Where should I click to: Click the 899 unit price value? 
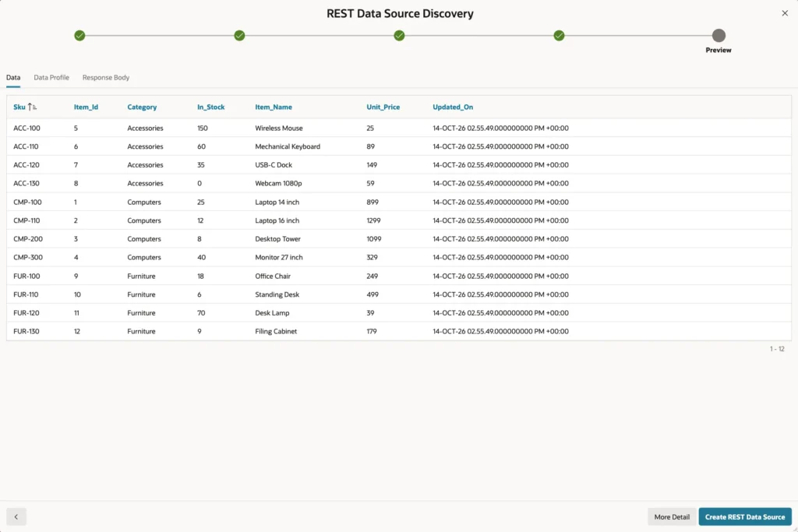click(x=373, y=202)
